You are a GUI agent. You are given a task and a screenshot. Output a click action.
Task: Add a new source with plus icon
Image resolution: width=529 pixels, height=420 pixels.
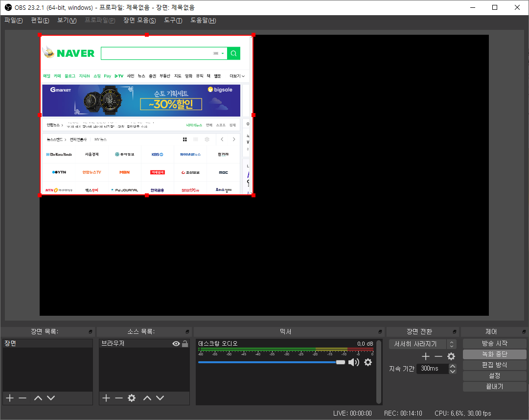[106, 398]
